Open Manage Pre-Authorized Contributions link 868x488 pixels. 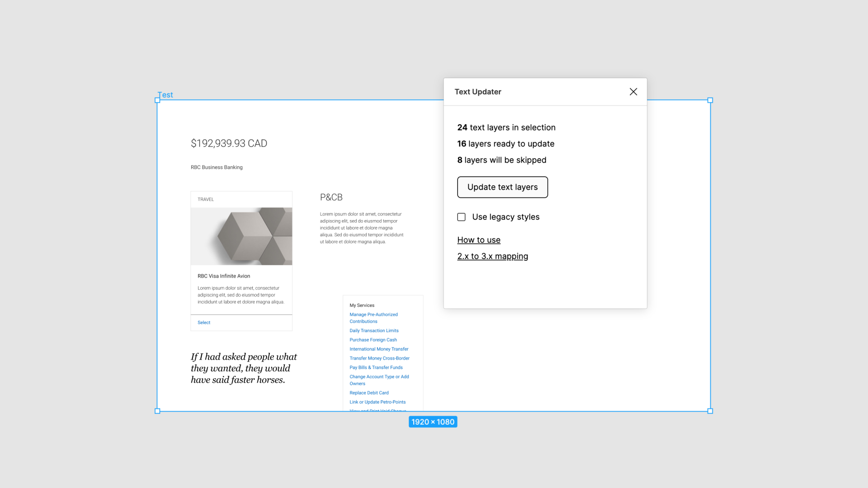tap(373, 318)
